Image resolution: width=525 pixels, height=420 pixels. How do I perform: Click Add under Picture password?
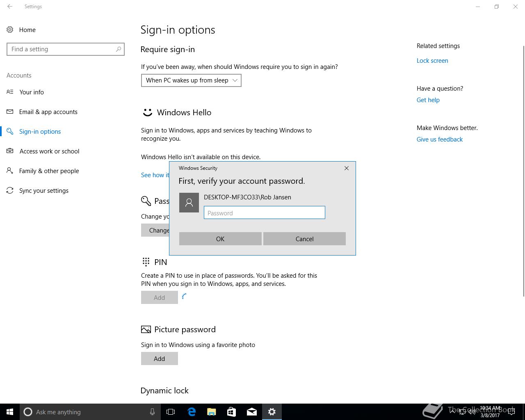coord(160,358)
